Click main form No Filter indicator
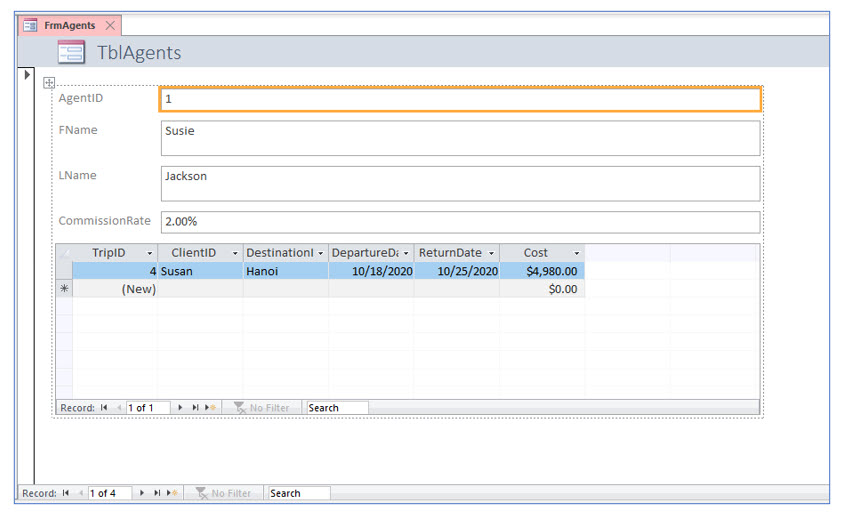Screen dimensions: 844x514 click(223, 493)
